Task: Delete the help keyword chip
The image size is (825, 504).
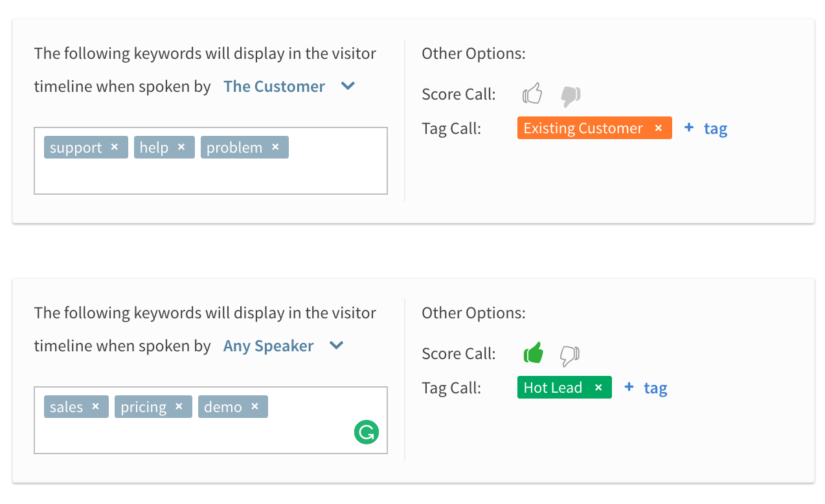Action: click(181, 147)
